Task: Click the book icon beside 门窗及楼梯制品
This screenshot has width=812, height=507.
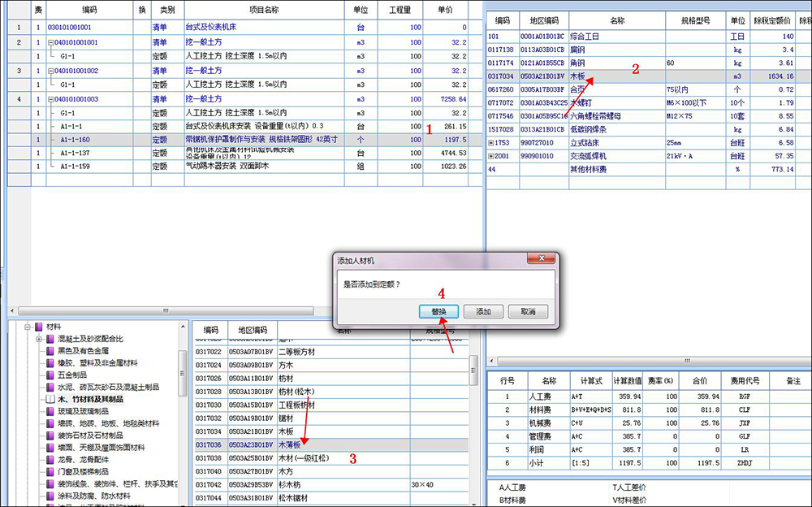Action: (x=50, y=472)
